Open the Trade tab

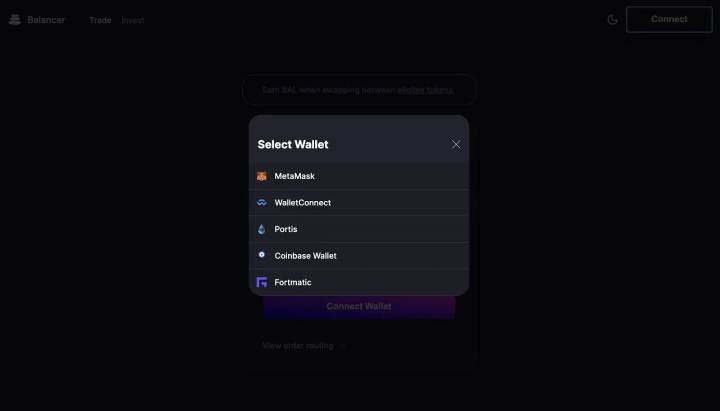[x=100, y=20]
